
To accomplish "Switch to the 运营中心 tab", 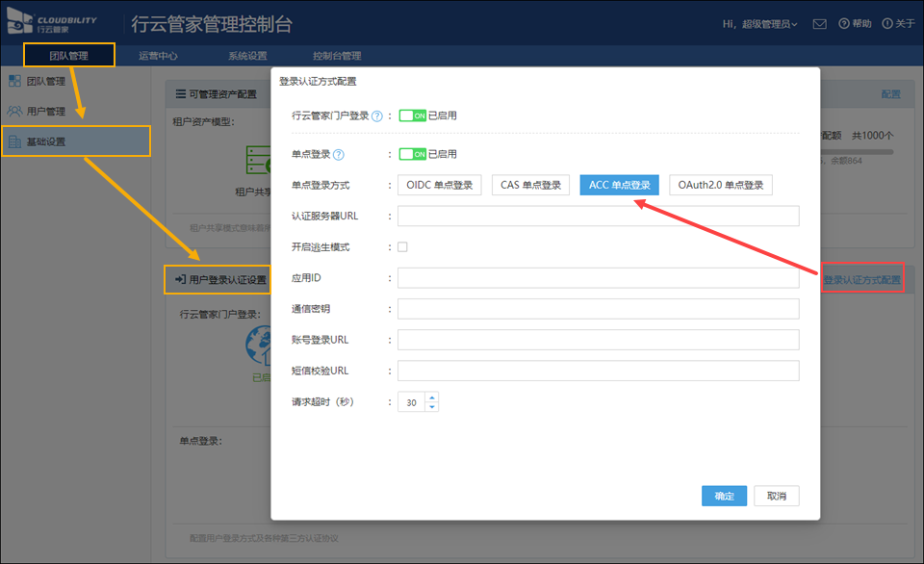I will (x=158, y=56).
